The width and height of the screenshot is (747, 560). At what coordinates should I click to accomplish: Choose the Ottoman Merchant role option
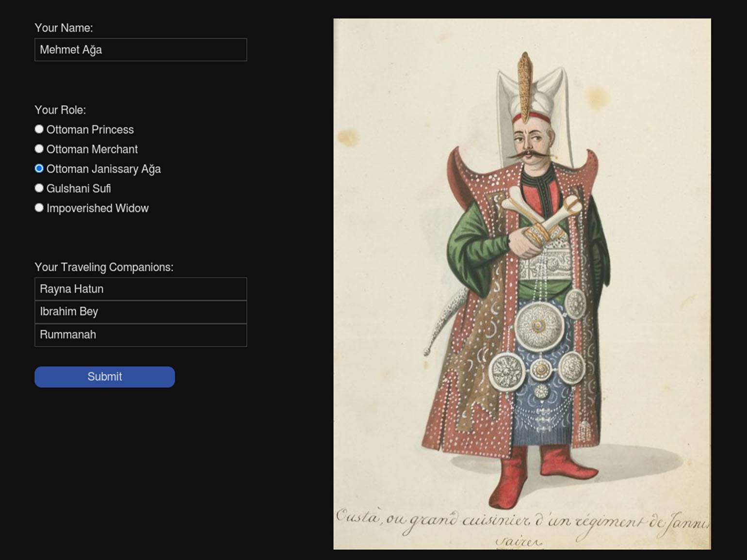click(x=39, y=149)
